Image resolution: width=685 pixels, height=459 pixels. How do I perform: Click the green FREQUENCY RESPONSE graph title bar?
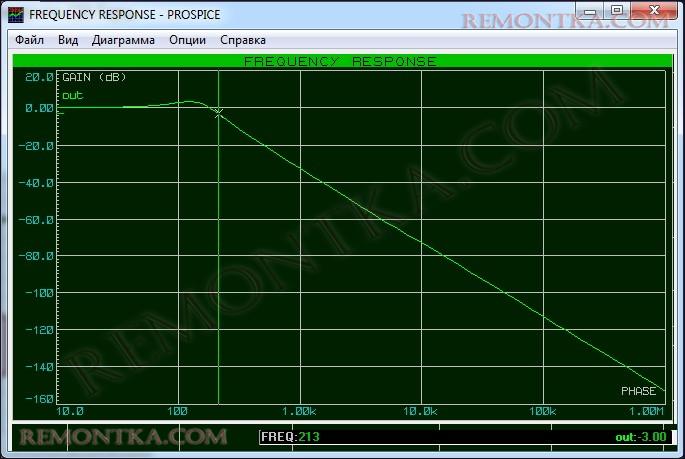[340, 61]
